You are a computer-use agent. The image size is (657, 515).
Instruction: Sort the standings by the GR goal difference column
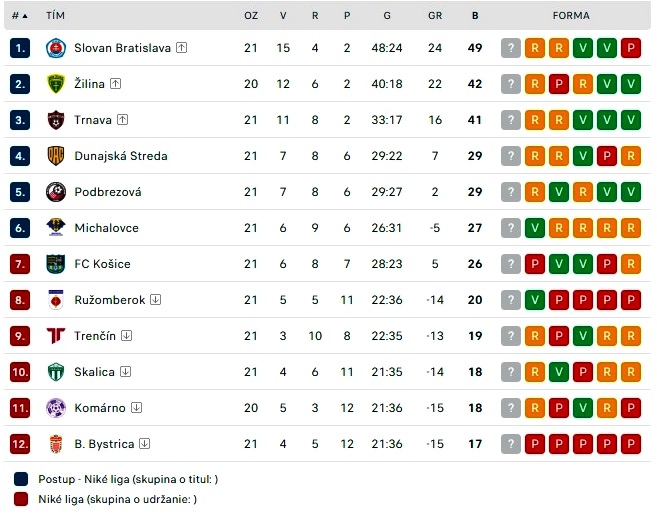pos(435,16)
